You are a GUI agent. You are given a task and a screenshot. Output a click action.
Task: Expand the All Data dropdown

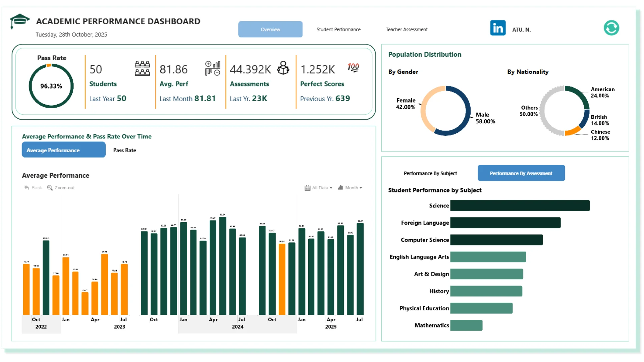(319, 188)
